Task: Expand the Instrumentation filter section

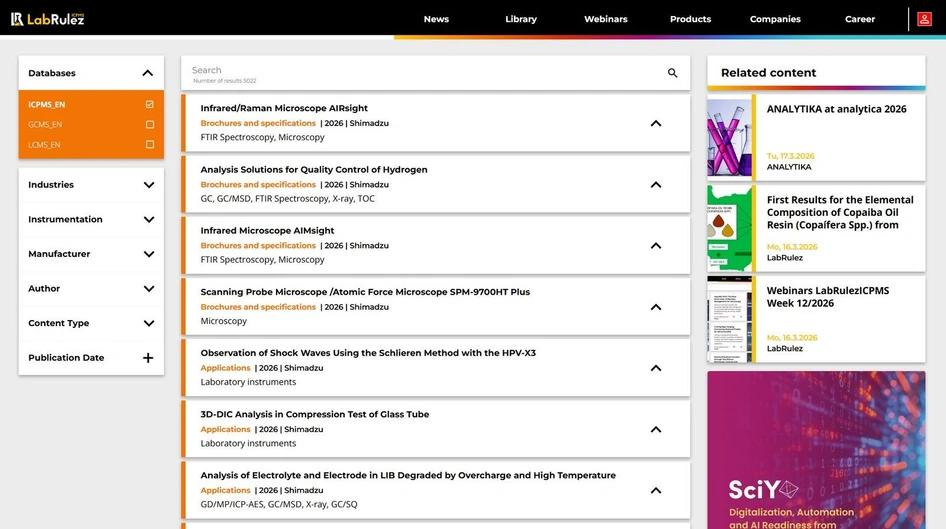Action: point(148,220)
